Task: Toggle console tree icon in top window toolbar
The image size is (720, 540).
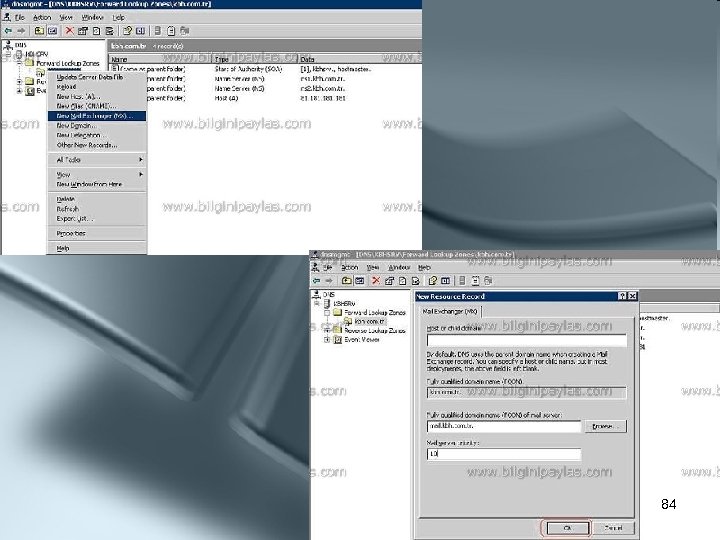Action: [x=53, y=31]
